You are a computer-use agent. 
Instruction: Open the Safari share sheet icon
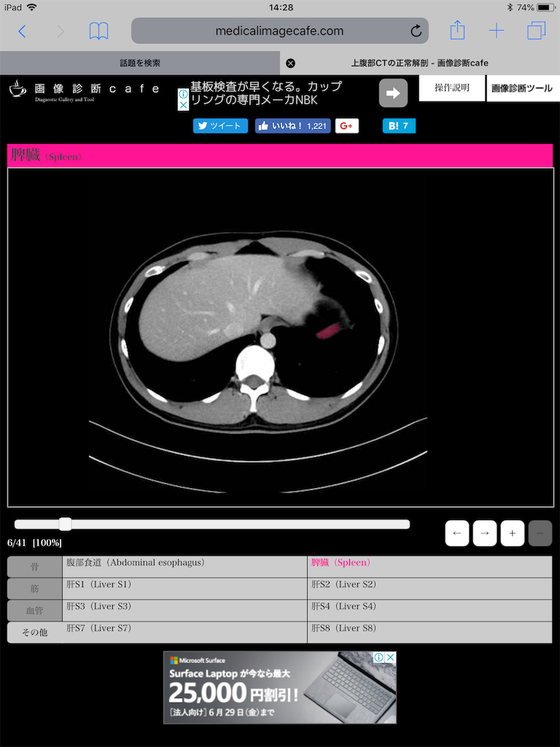(457, 30)
